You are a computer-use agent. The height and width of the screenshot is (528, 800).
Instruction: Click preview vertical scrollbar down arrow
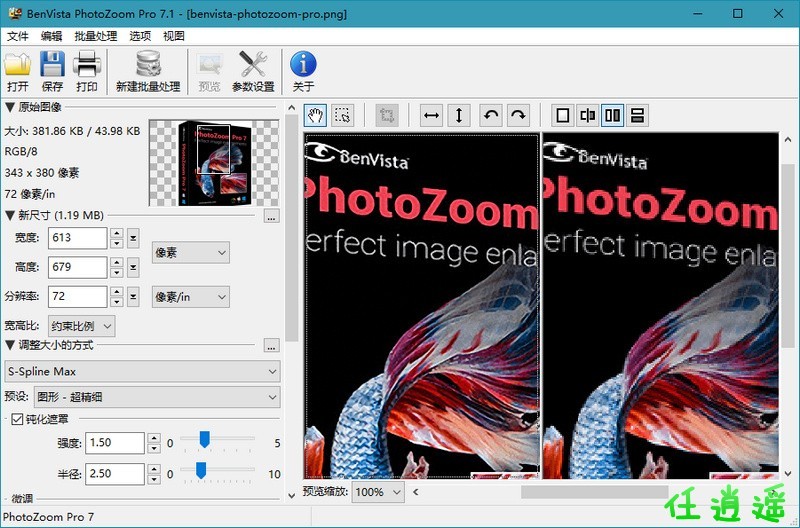pyautogui.click(x=788, y=473)
